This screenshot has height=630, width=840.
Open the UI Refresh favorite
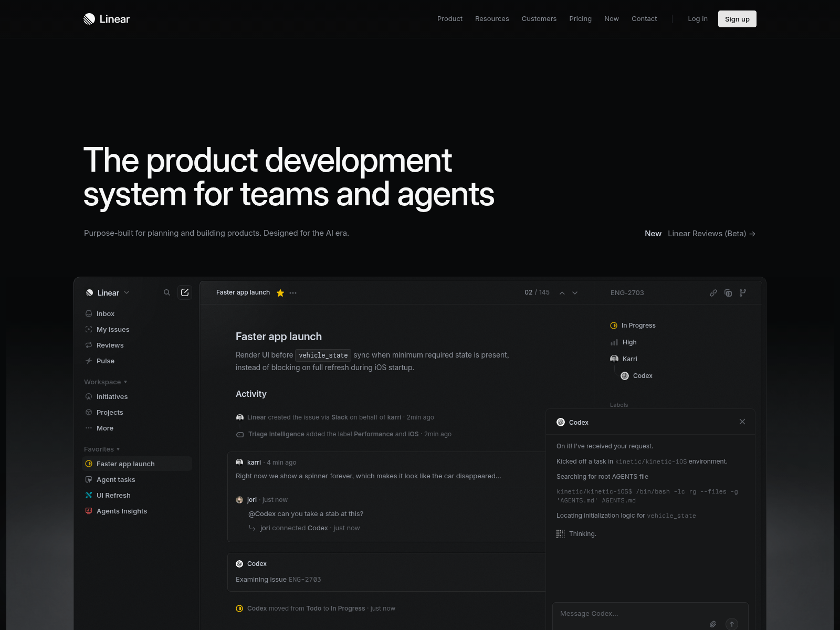point(138,495)
